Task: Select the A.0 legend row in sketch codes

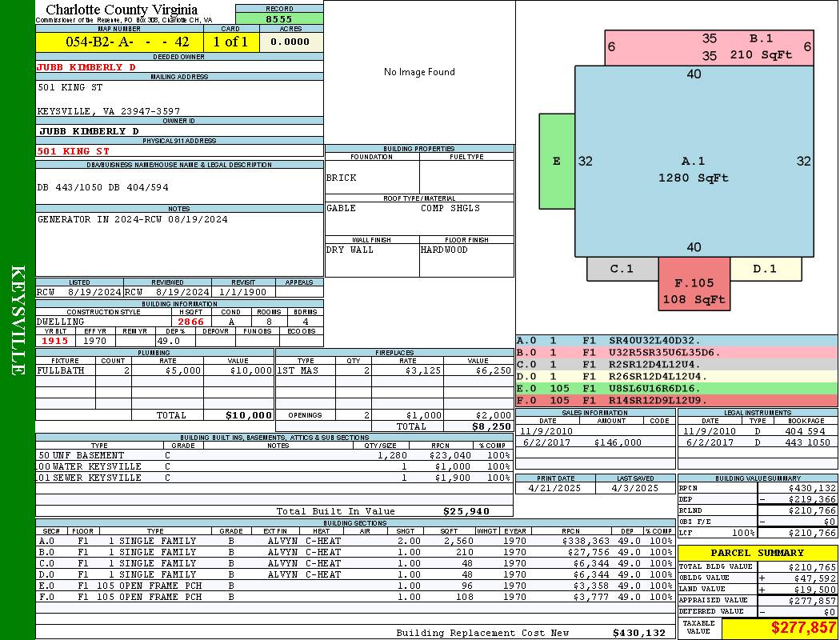Action: 677,341
